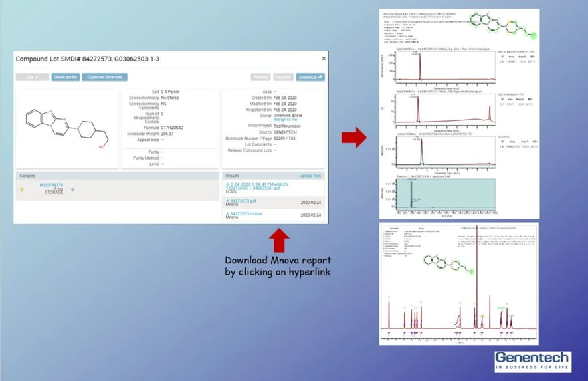
Task: Close the Compound Lot dialog
Action: click(324, 59)
